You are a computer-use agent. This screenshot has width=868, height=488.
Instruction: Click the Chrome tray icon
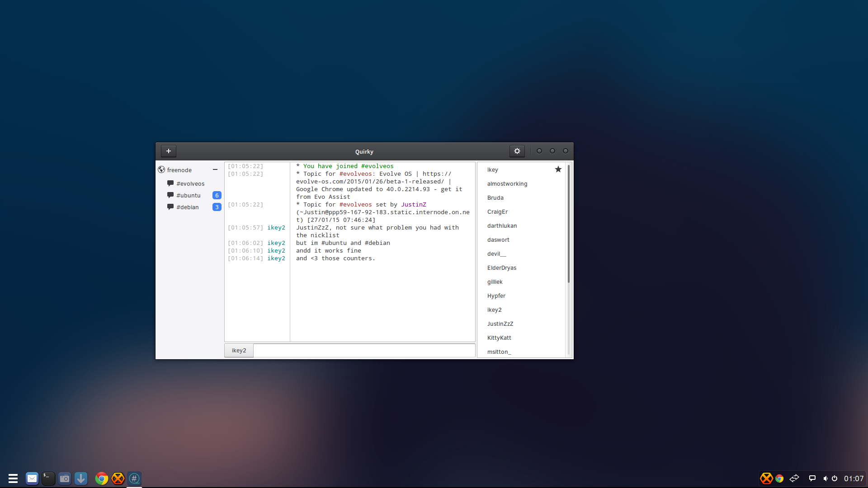(x=779, y=479)
